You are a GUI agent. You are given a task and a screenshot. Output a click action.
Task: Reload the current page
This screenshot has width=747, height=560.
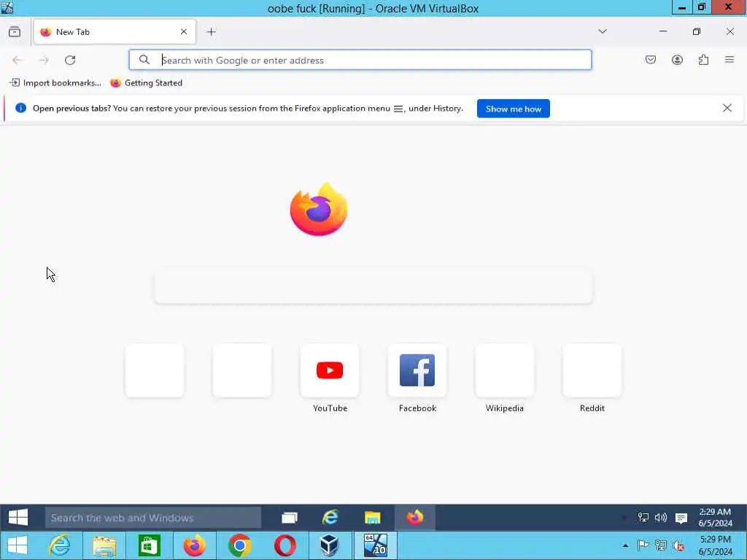[x=70, y=60]
